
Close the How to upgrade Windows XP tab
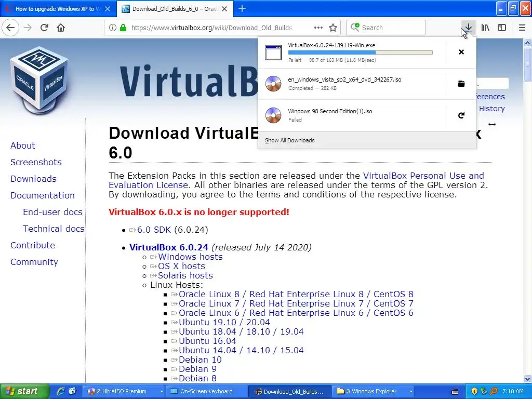pyautogui.click(x=108, y=9)
